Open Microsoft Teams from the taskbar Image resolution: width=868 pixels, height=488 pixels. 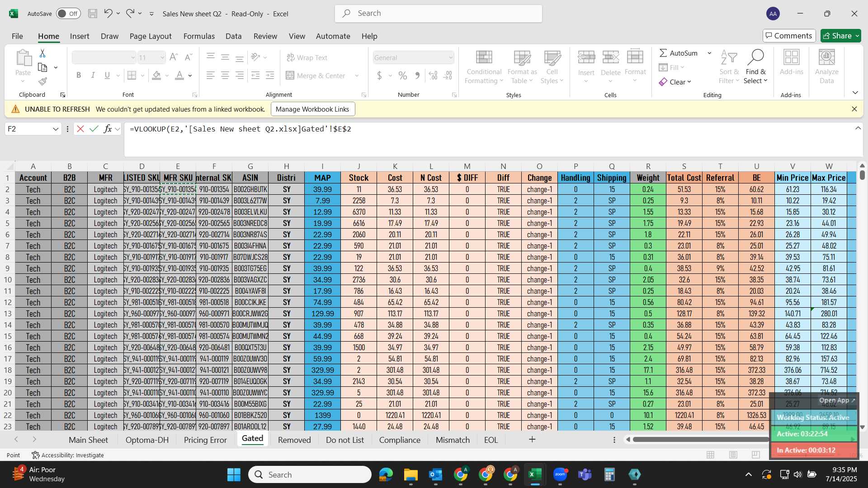[585, 474]
